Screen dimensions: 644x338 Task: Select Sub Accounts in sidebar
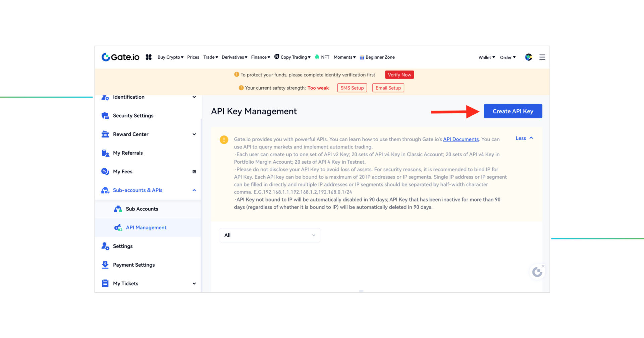(x=142, y=209)
